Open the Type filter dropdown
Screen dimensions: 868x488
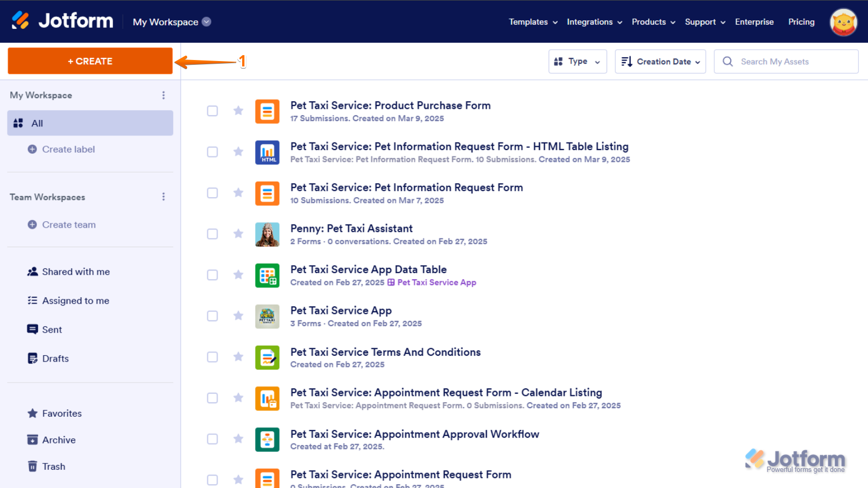point(578,62)
